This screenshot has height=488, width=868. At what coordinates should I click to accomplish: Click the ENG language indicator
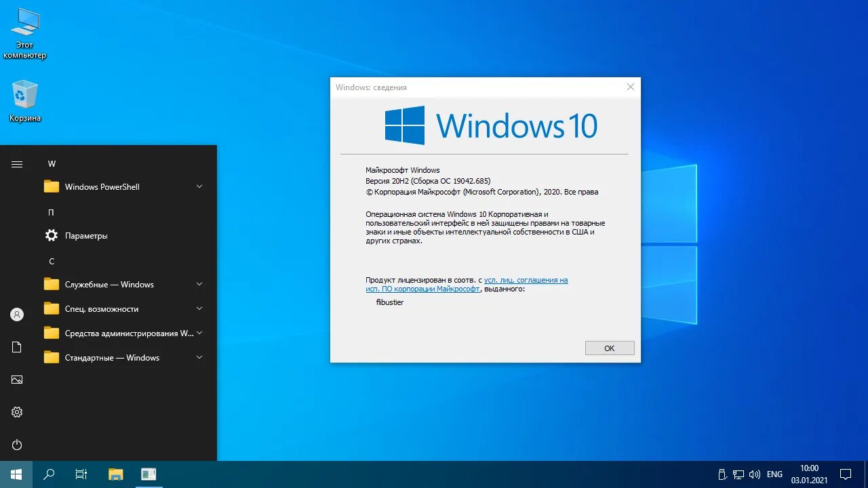[x=774, y=474]
